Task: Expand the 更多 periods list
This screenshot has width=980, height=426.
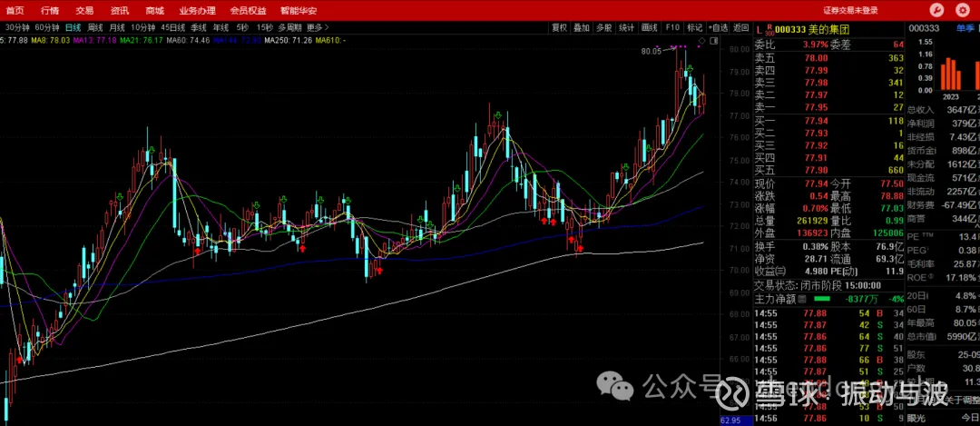Action: click(318, 27)
